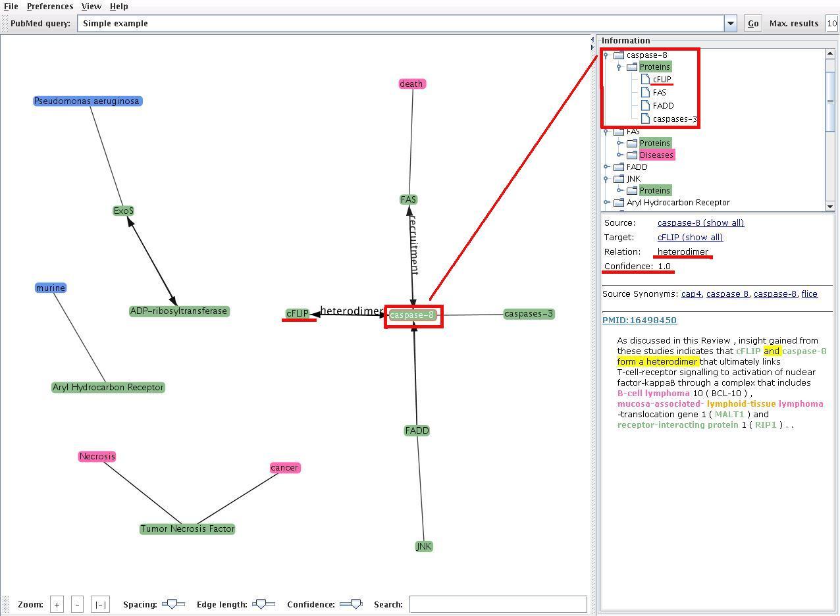Select the Diseases folder under FAS
The height and width of the screenshot is (616, 840).
pyautogui.click(x=656, y=155)
